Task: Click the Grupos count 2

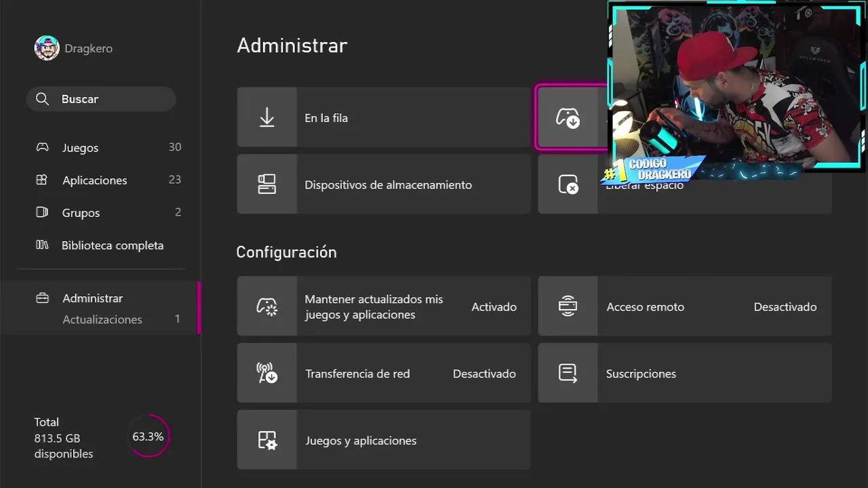Action: (x=178, y=212)
